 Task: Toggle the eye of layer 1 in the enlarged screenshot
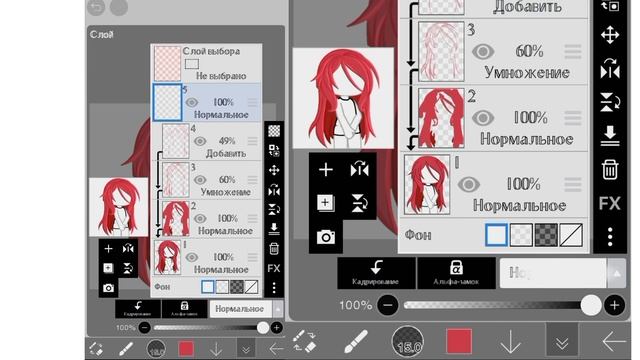tap(469, 184)
